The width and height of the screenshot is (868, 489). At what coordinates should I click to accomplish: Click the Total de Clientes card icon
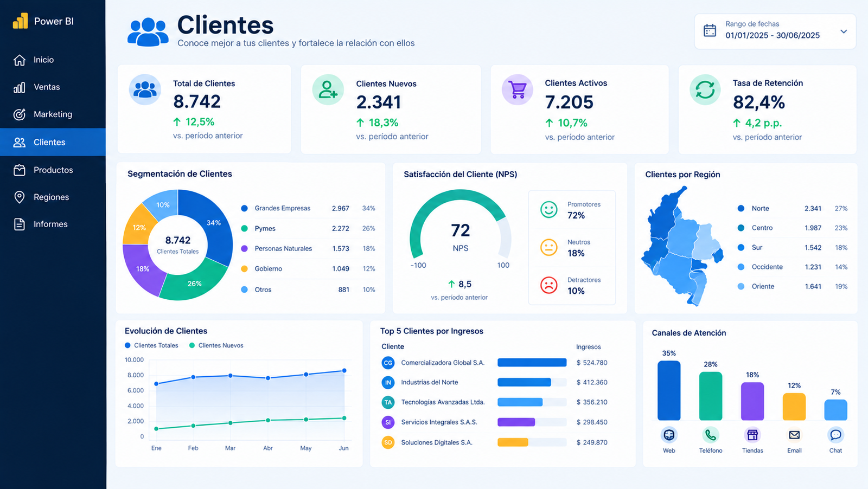point(145,89)
